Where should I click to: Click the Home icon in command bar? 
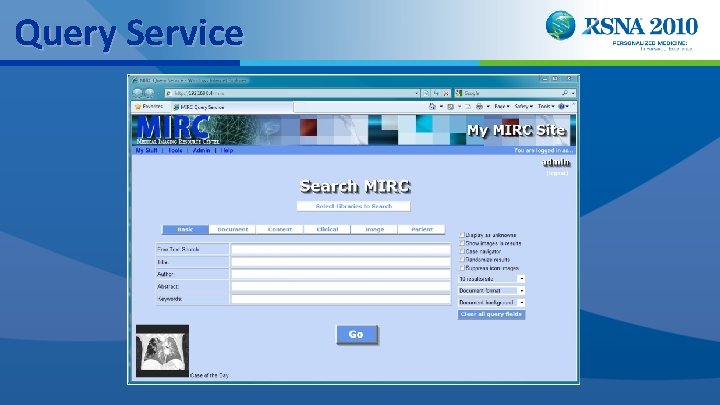432,107
